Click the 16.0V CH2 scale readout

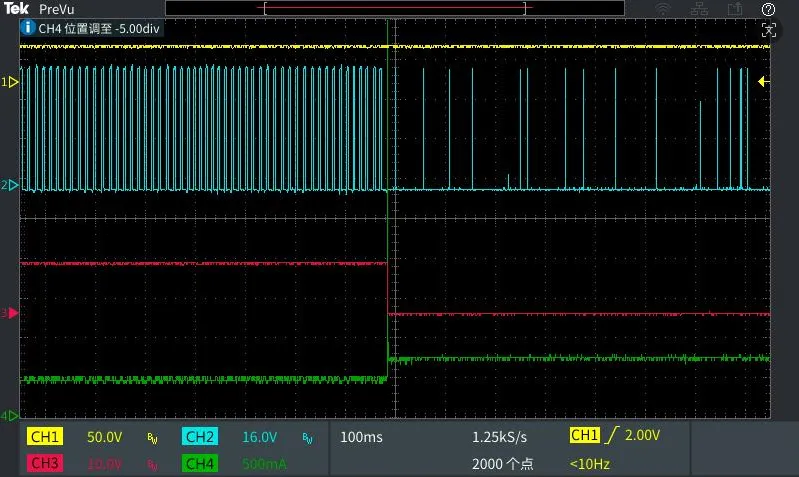point(259,437)
